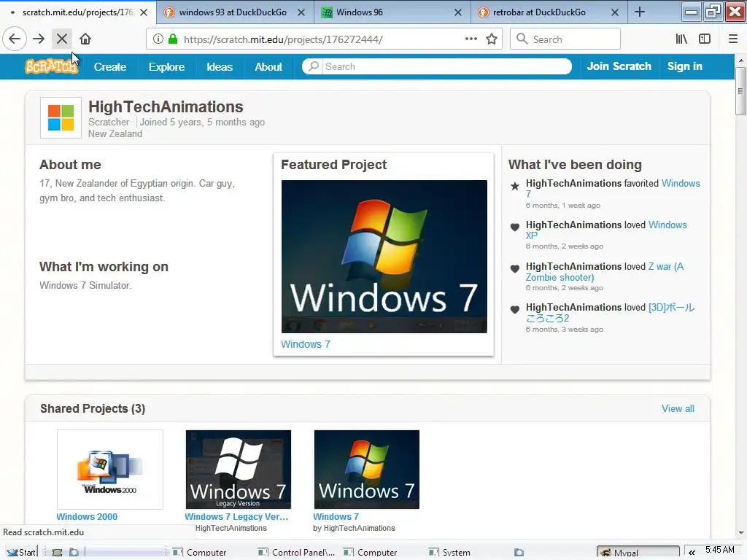This screenshot has height=560, width=747.
Task: Open a new tab with the plus button
Action: pos(640,12)
